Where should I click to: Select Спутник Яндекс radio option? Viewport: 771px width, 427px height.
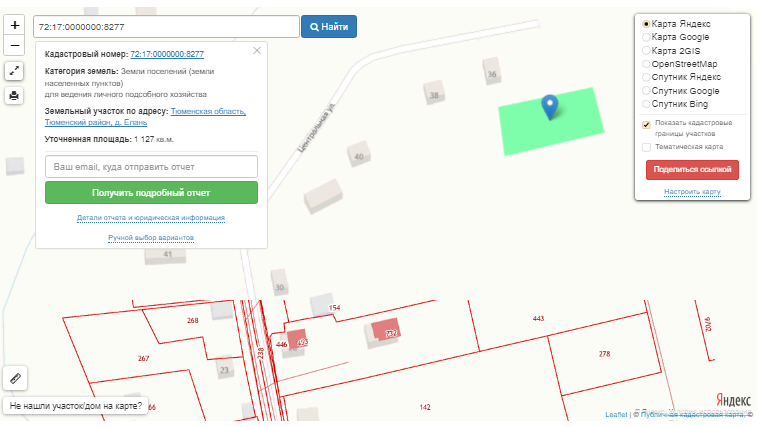click(x=646, y=77)
